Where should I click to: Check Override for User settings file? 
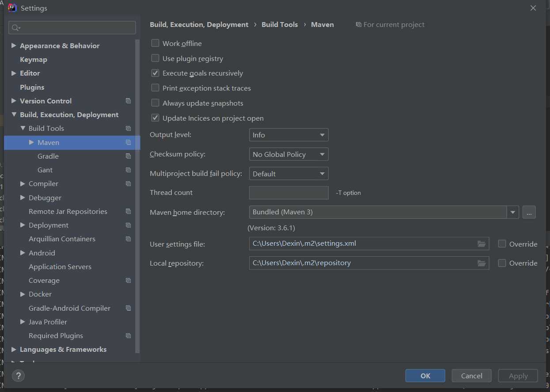502,244
